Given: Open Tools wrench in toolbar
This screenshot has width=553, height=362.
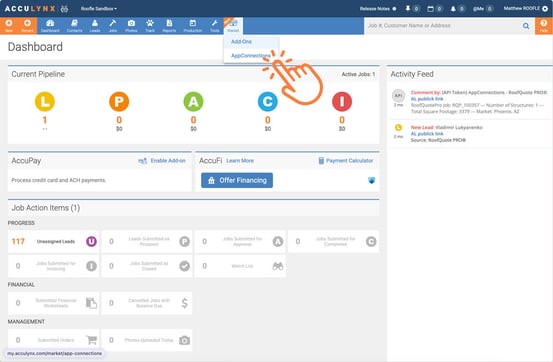Looking at the screenshot, I should [214, 26].
